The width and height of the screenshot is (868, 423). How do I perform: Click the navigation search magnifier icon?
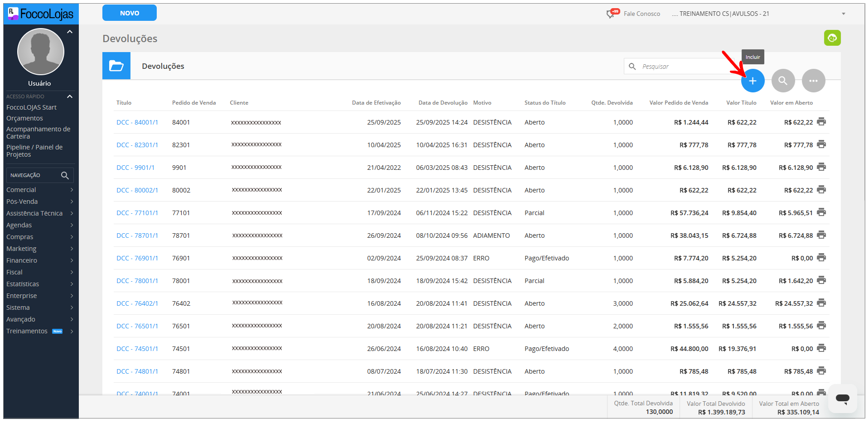(x=65, y=175)
